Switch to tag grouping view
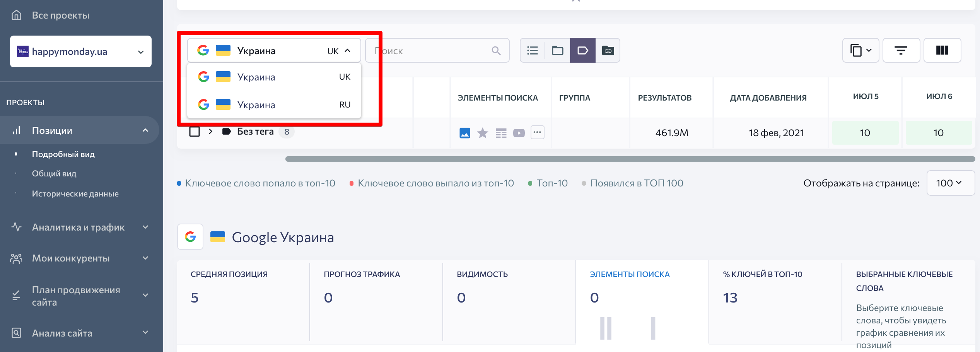This screenshot has height=352, width=980. (583, 50)
